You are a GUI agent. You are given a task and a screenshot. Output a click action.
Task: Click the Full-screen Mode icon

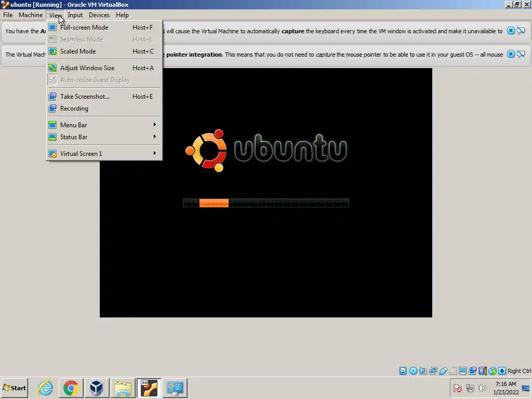52,27
